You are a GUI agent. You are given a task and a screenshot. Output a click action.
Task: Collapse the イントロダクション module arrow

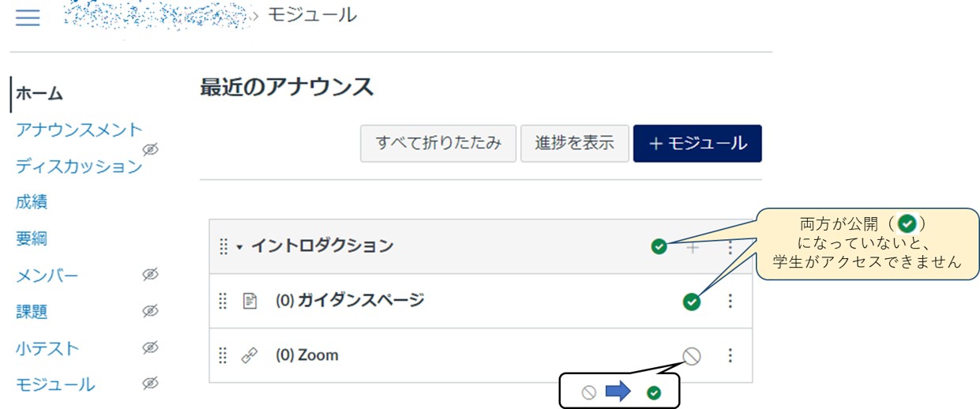click(239, 247)
